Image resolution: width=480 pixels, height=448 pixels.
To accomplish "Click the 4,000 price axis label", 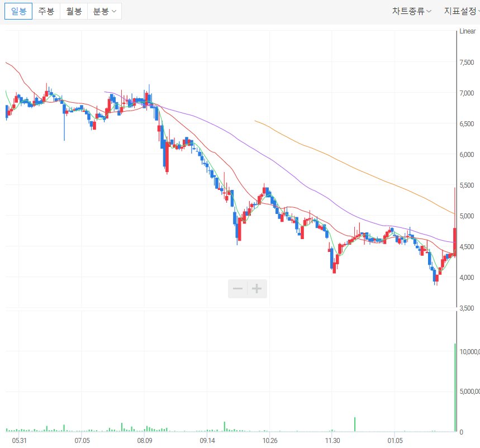I will [x=467, y=278].
